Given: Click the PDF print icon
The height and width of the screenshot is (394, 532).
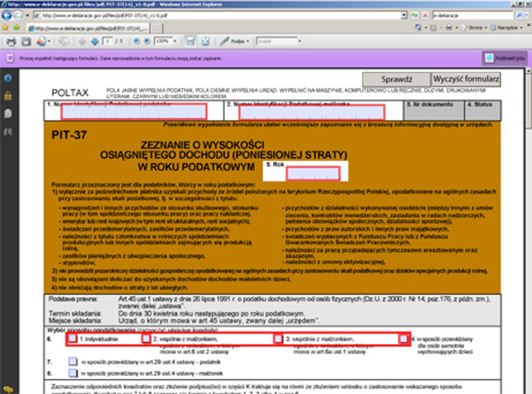Looking at the screenshot, I should pos(11,41).
